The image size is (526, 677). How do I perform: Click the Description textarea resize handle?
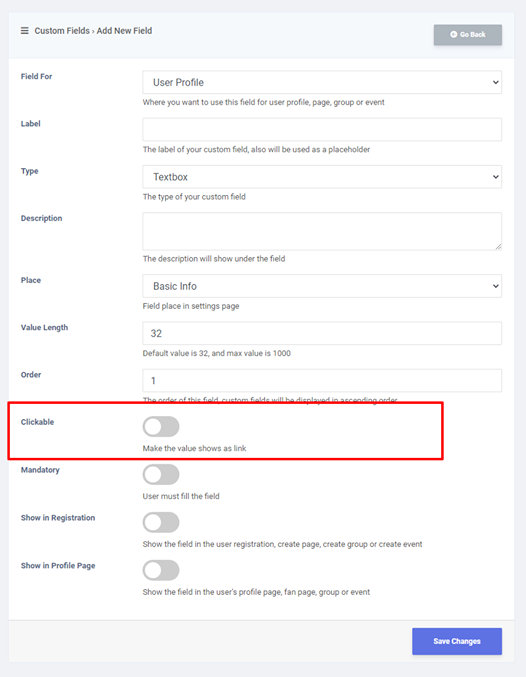coord(498,247)
